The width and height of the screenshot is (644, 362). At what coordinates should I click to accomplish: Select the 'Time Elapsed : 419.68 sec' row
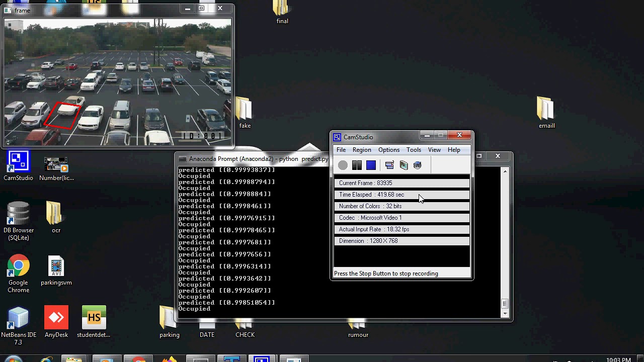pos(401,195)
